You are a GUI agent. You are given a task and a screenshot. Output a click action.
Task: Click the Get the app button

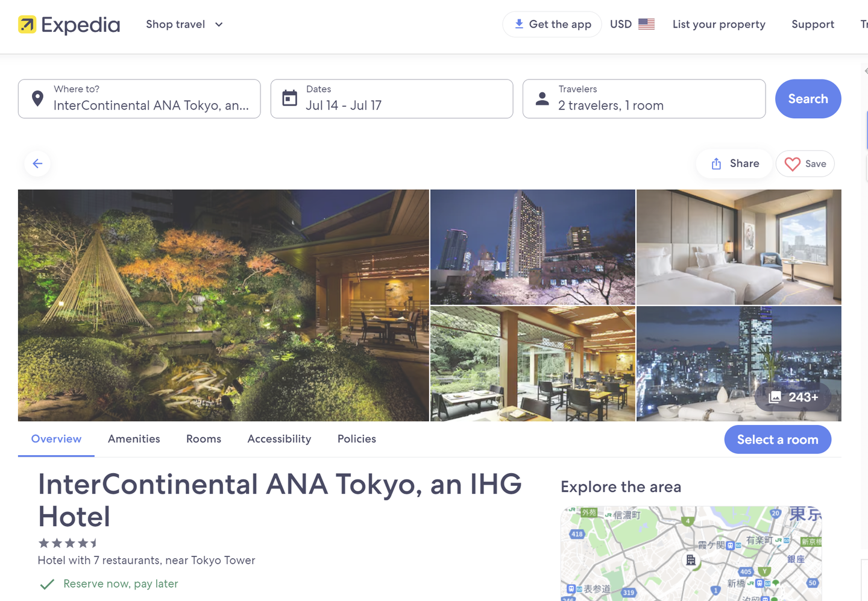552,25
